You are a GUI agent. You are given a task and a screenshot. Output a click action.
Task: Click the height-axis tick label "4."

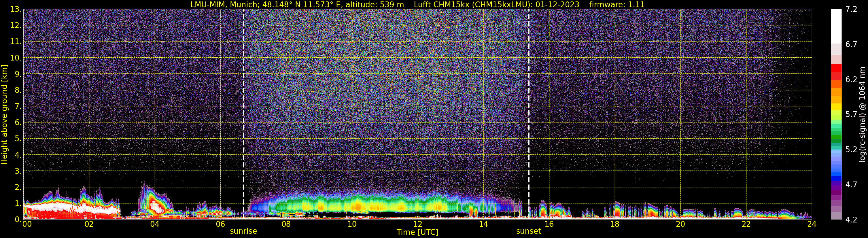point(18,155)
